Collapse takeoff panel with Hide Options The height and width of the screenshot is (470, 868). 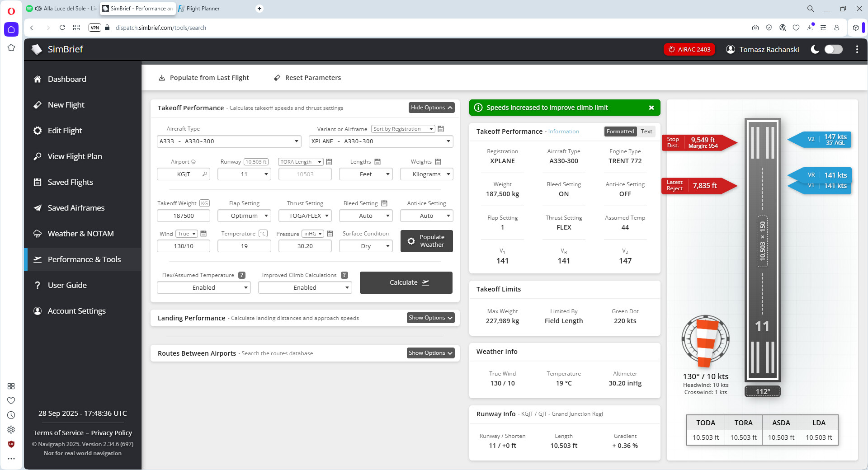point(431,108)
